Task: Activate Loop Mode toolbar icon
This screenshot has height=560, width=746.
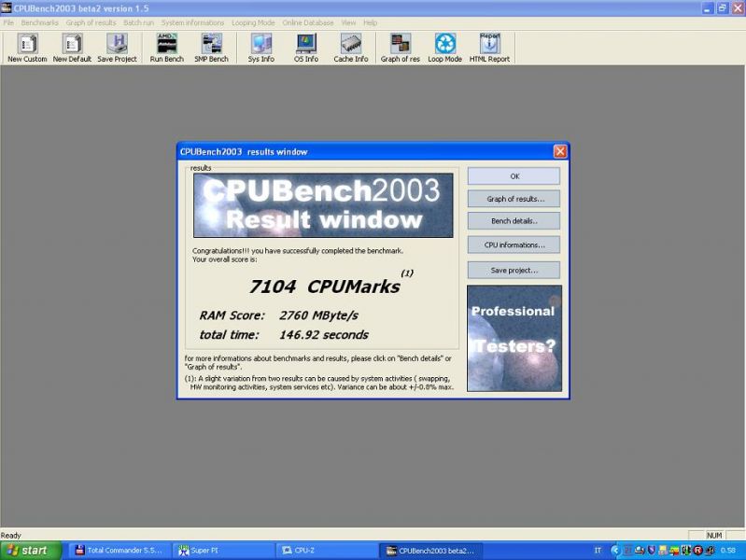Action: 444,48
